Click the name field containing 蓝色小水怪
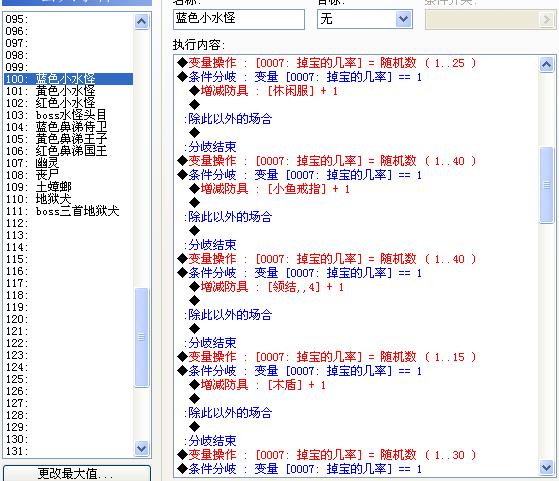This screenshot has height=481, width=559. tap(239, 19)
